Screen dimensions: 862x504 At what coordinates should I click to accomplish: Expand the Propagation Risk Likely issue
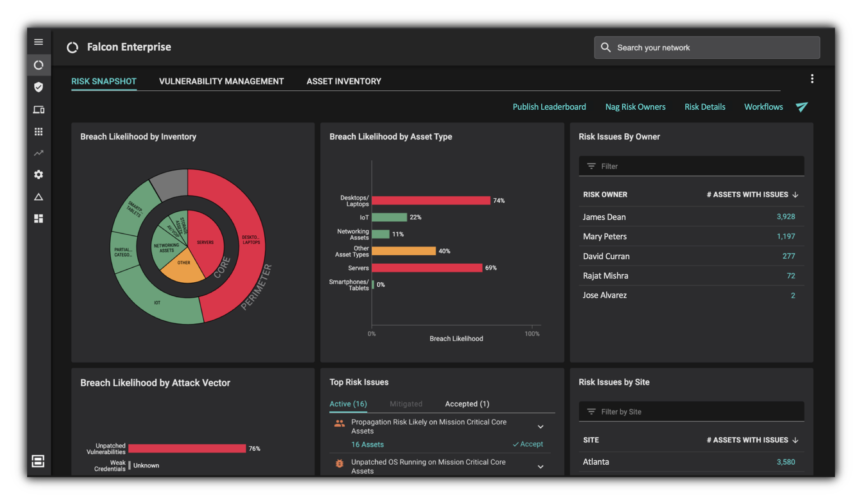point(540,427)
